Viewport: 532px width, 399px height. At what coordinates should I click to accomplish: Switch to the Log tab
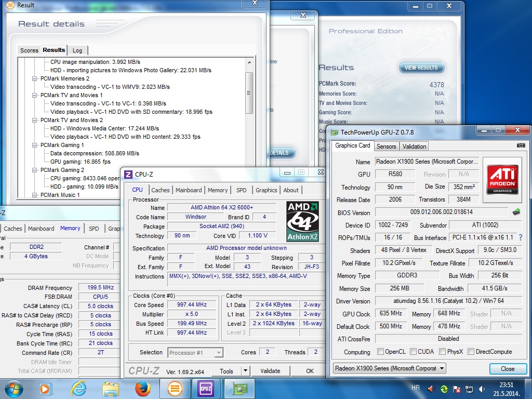(x=77, y=50)
